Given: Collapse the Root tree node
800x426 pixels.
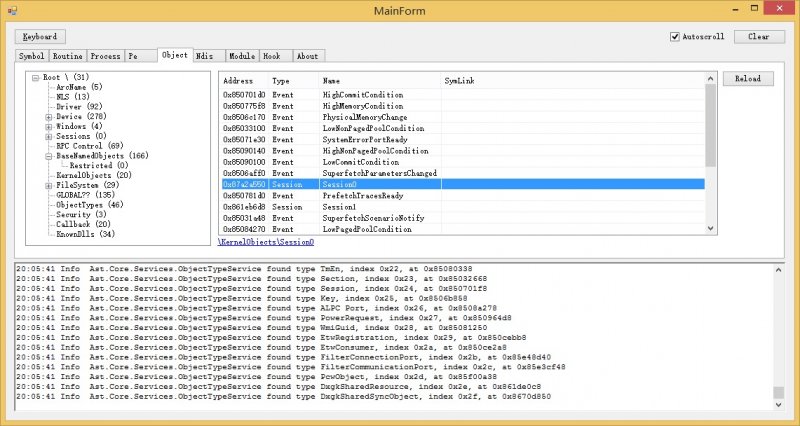Looking at the screenshot, I should (35, 78).
